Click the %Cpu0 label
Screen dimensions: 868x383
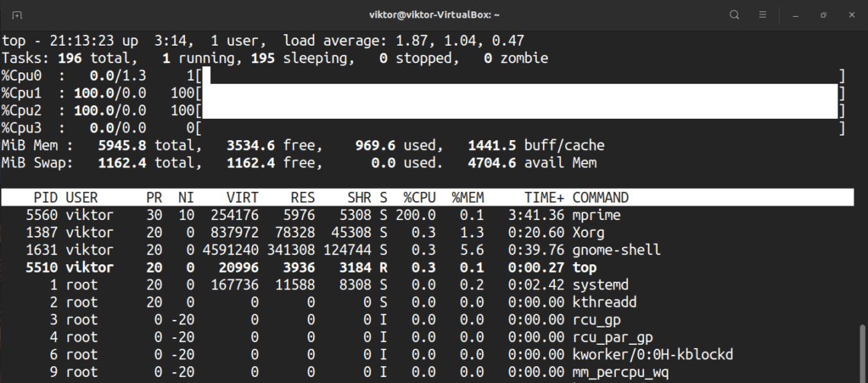(x=21, y=76)
